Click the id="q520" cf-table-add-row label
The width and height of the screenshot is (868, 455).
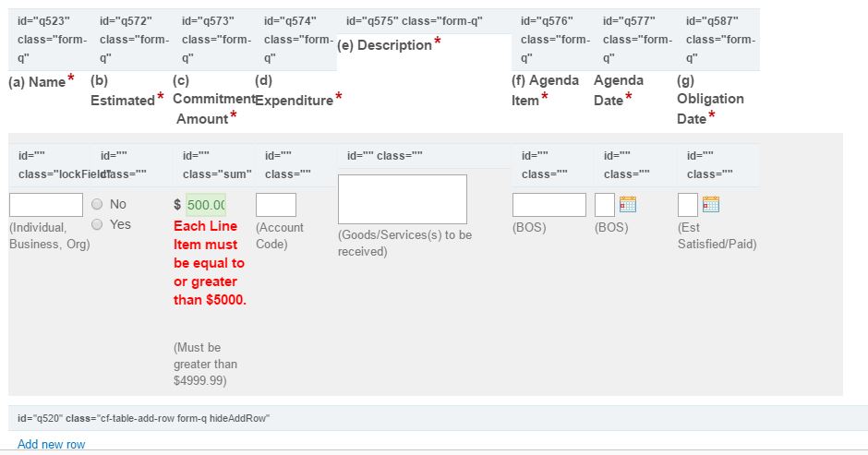[143, 418]
